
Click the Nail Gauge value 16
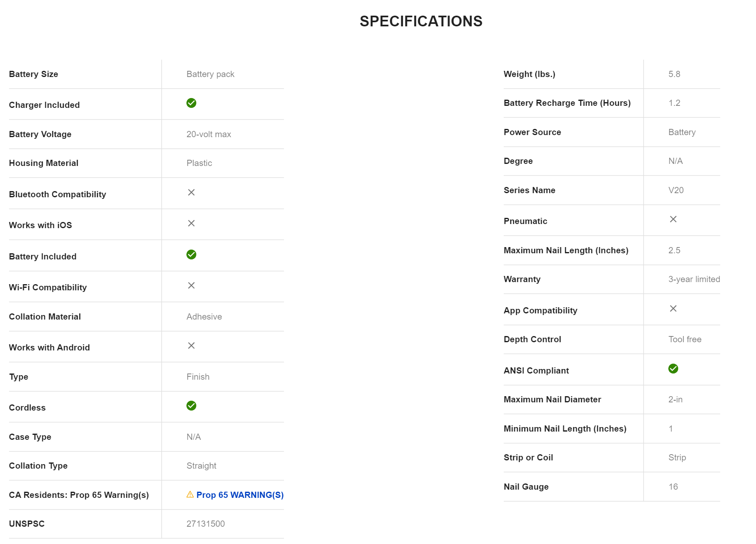pos(673,487)
